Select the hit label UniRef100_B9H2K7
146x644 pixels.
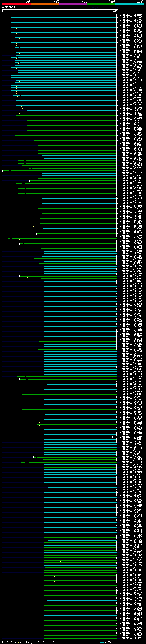[131, 156]
